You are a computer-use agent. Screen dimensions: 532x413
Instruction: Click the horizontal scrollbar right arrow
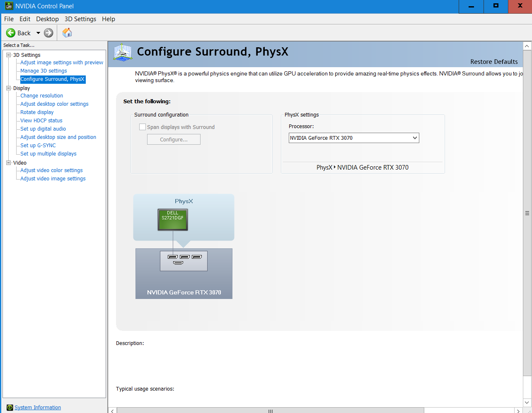coord(518,411)
